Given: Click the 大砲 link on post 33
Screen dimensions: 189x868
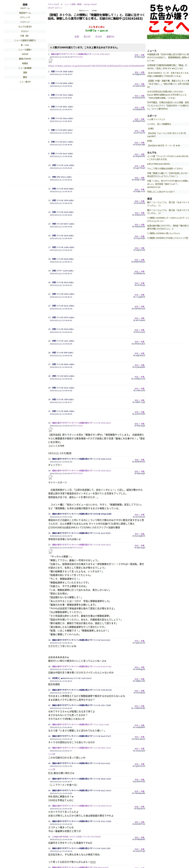Looking at the screenshot, I should pyautogui.click(x=143, y=460).
